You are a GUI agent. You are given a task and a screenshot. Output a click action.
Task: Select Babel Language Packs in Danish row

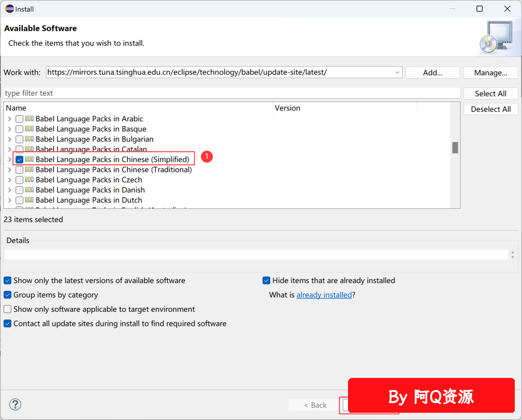coord(90,190)
